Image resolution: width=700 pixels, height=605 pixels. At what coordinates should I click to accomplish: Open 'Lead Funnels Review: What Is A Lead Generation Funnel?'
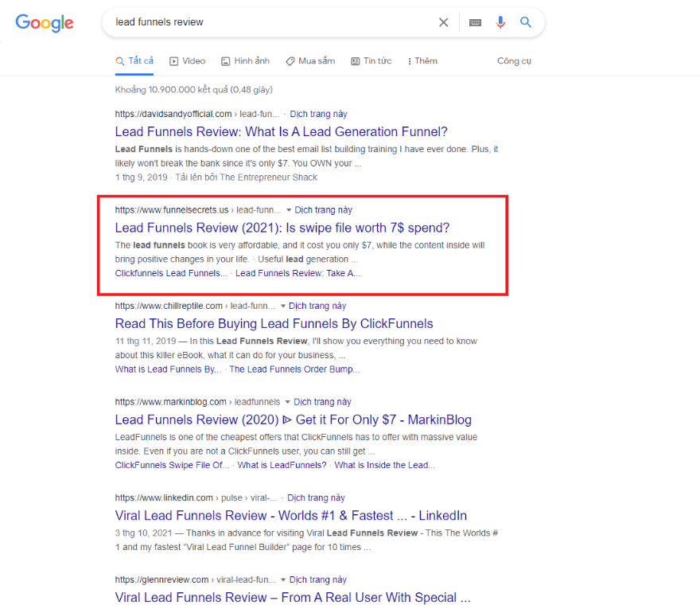click(x=282, y=132)
